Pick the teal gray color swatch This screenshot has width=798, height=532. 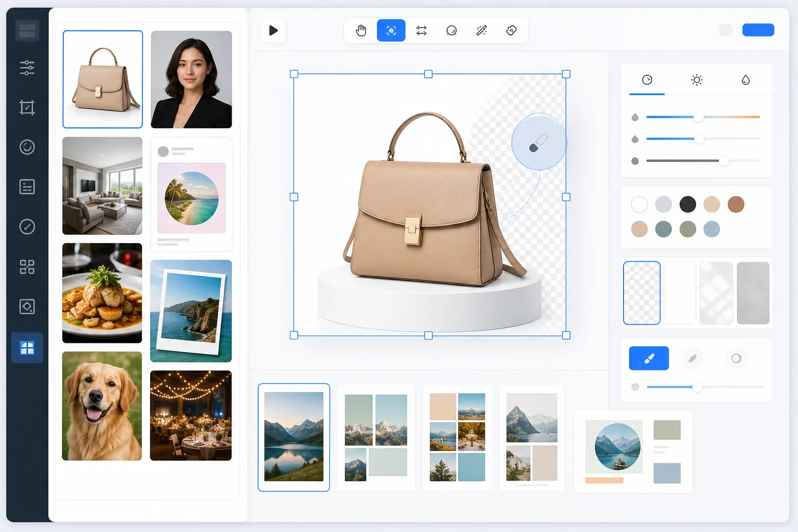pyautogui.click(x=663, y=229)
